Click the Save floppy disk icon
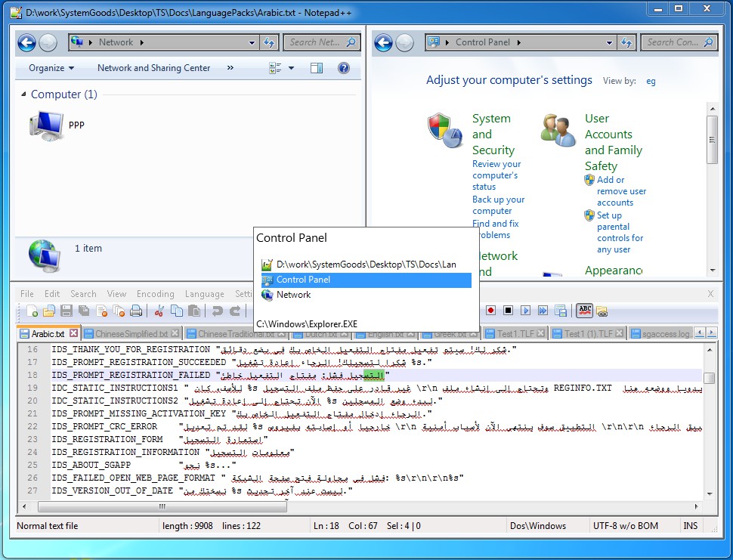Viewport: 733px width, 560px height. coord(66,311)
